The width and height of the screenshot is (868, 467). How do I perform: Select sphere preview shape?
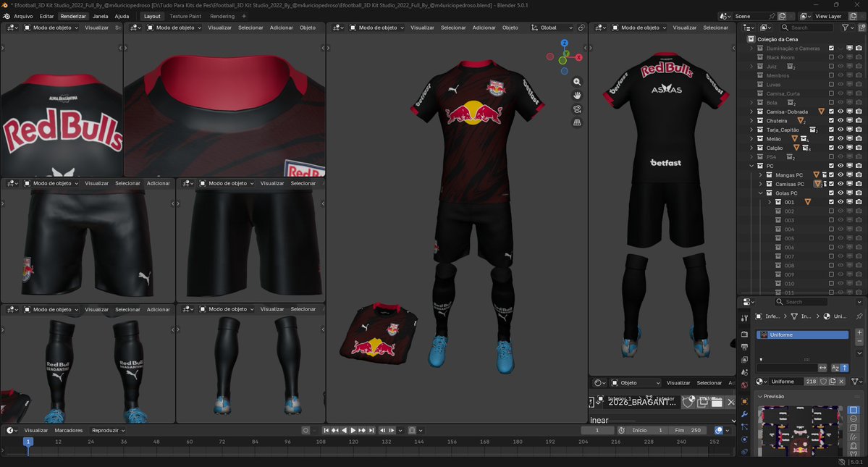click(854, 419)
